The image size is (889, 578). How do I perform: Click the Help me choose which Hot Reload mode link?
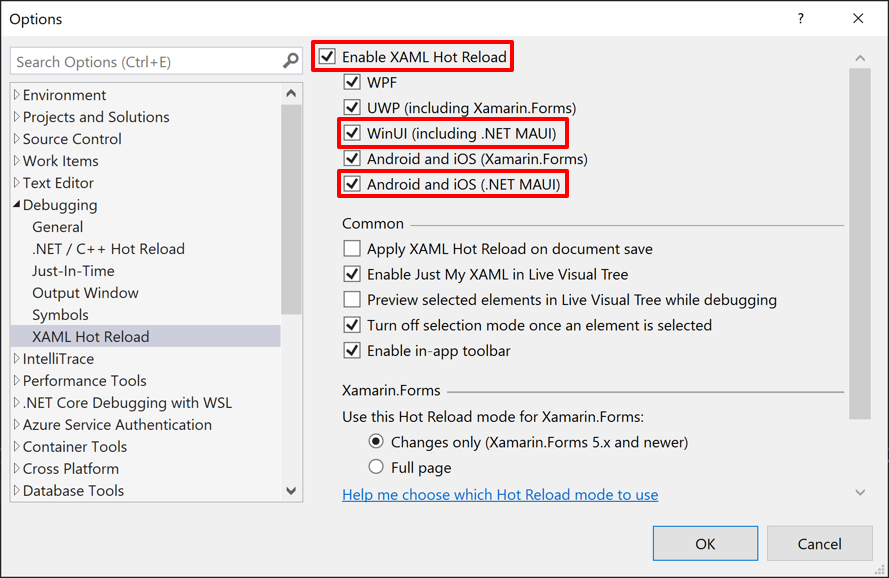[x=500, y=494]
